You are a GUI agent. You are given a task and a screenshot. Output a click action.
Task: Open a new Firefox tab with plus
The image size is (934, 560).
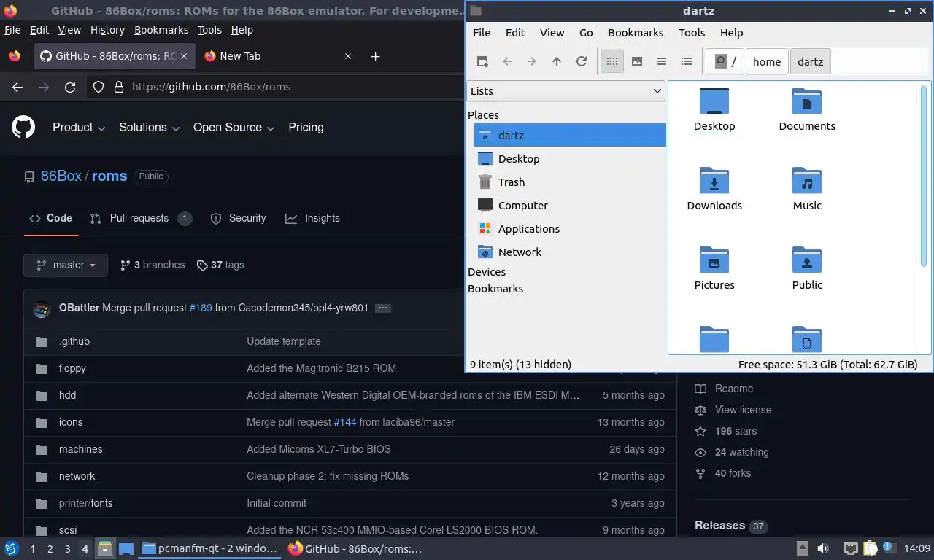click(375, 56)
